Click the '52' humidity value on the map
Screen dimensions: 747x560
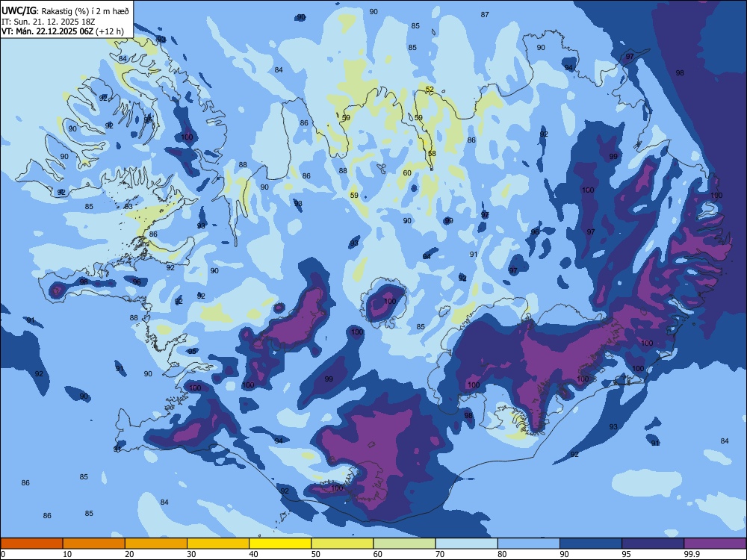(x=430, y=90)
